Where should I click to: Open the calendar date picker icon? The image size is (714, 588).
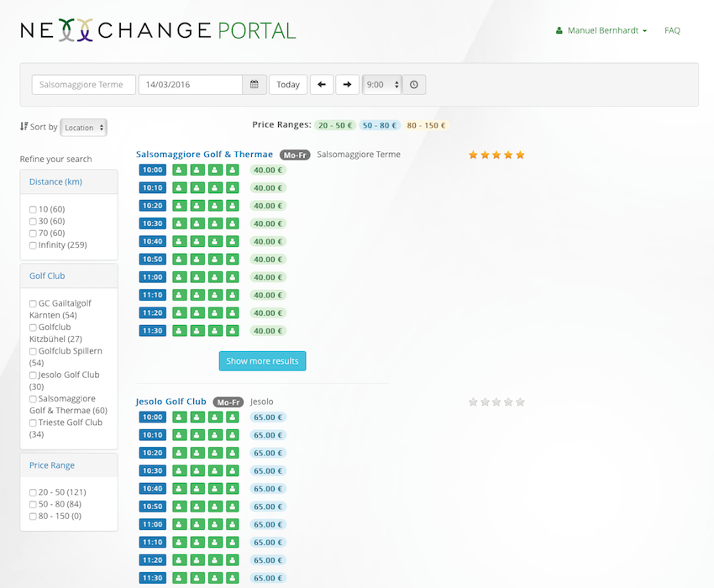point(255,85)
